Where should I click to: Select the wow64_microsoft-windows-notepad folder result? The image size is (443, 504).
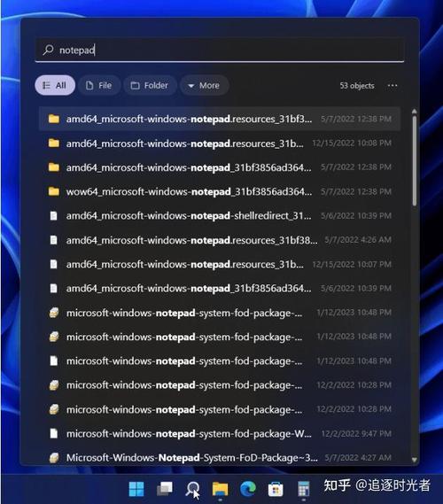click(220, 191)
